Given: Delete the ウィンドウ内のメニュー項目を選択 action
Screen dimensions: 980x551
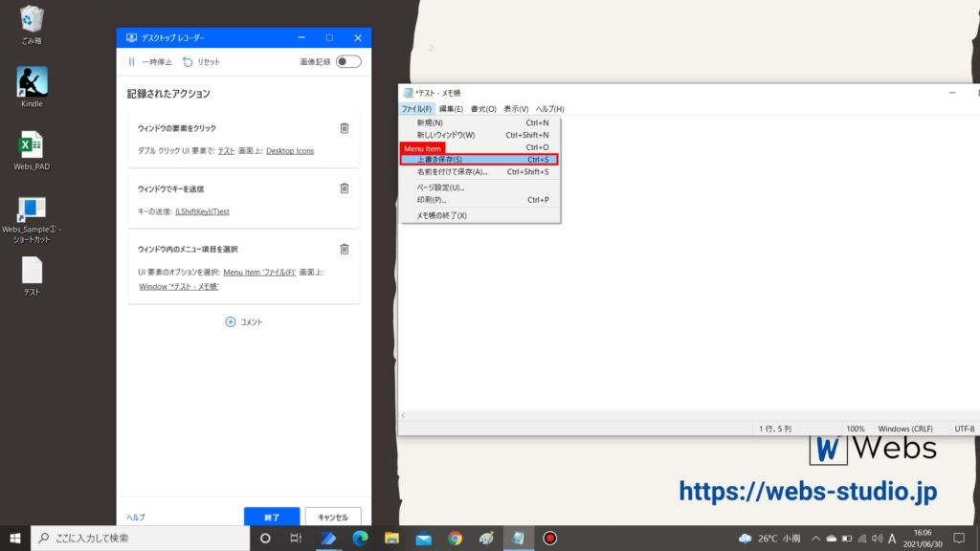Looking at the screenshot, I should click(x=345, y=249).
